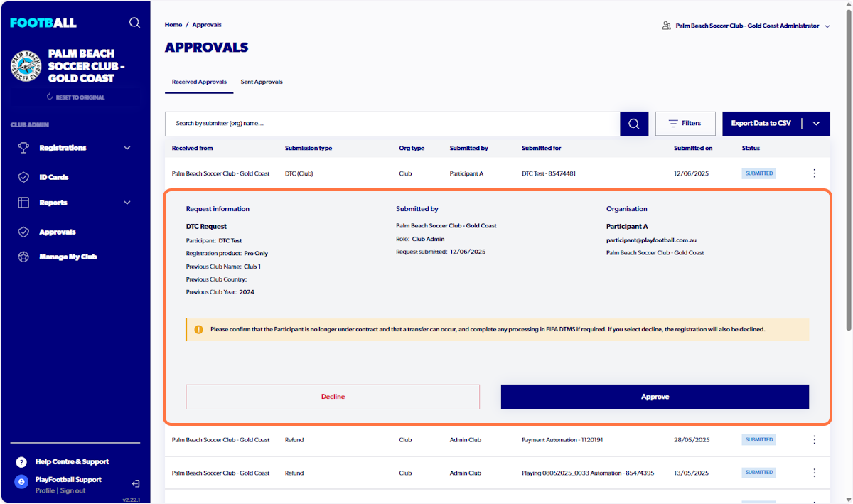853x504 pixels.
Task: Click the Help Centre question icon
Action: click(x=21, y=462)
